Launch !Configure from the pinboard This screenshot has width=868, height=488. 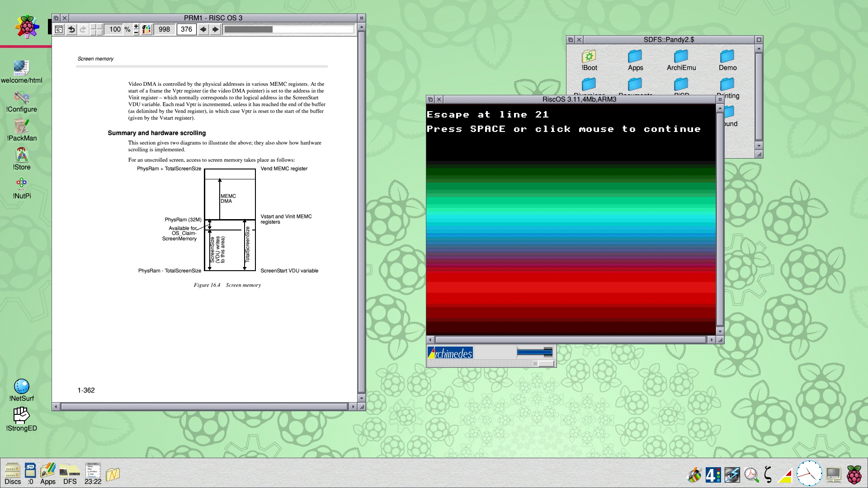click(21, 102)
